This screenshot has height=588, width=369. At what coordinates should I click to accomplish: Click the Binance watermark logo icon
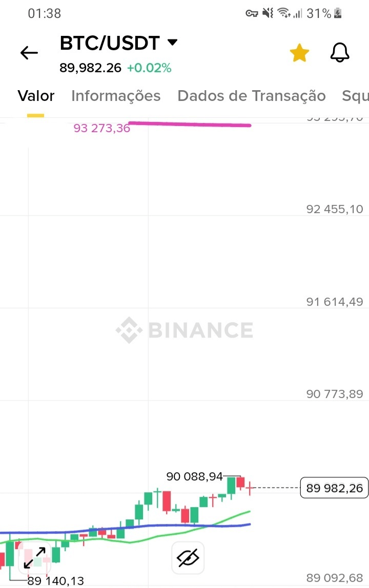point(128,330)
